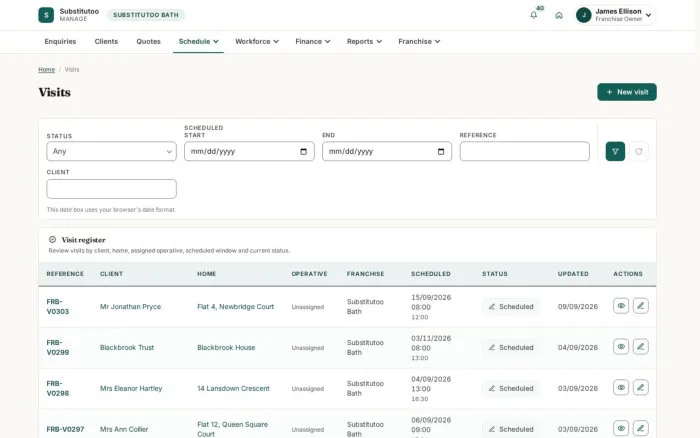Viewport: 700px width, 438px height.
Task: Go to home via house icon
Action: click(558, 15)
